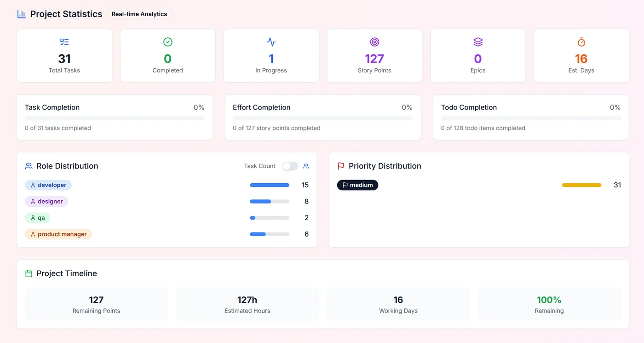Click the Working Days tile

click(x=398, y=304)
